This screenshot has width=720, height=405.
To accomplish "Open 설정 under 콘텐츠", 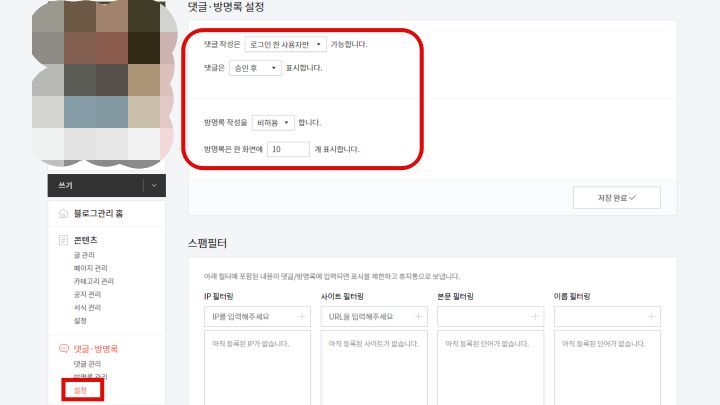I will (x=80, y=321).
